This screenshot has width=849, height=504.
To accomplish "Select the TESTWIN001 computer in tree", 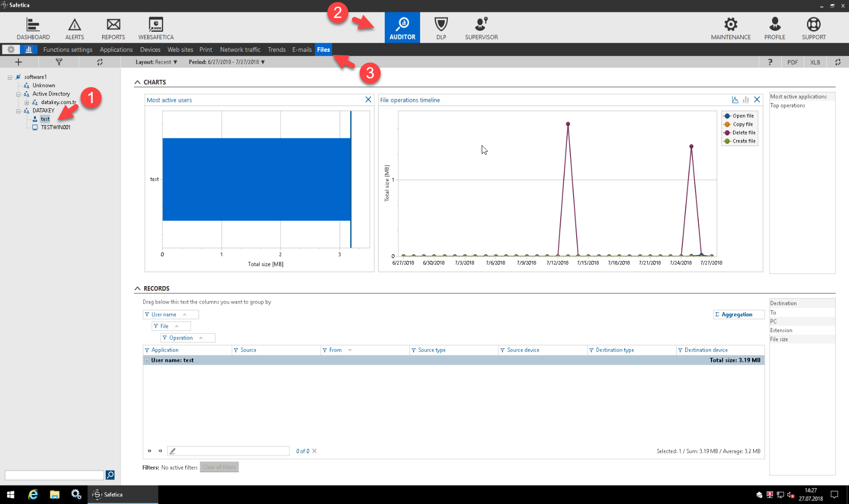I will click(55, 127).
